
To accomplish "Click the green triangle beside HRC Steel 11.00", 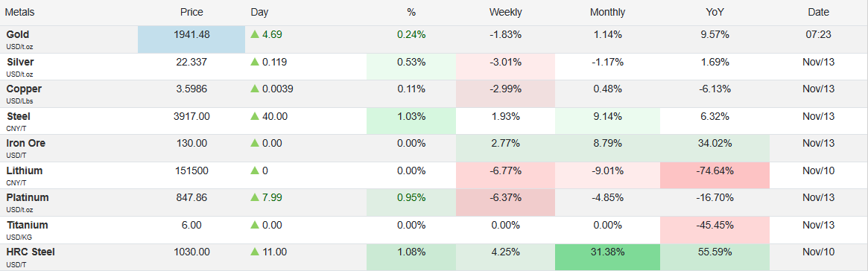I will click(x=255, y=252).
